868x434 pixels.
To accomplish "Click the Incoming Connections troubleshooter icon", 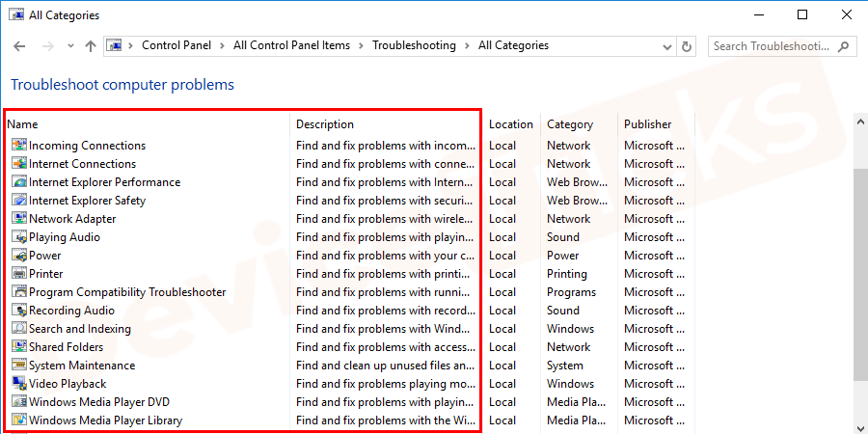I will [x=18, y=146].
